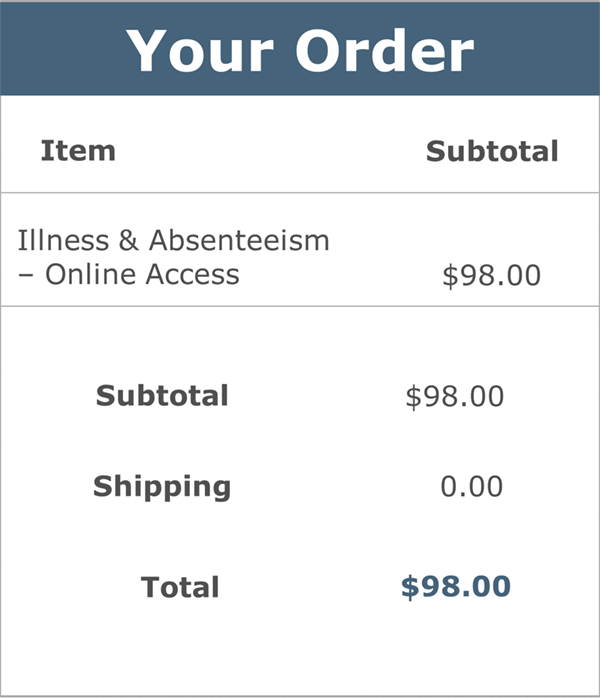This screenshot has width=600, height=698.
Task: Click the "Subtotal" column header
Action: click(x=492, y=151)
